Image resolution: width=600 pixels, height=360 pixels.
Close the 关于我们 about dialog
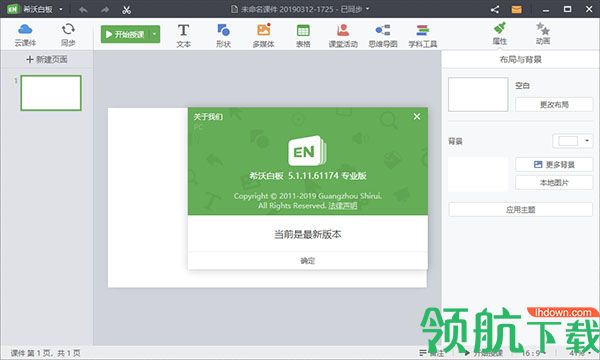(x=417, y=116)
